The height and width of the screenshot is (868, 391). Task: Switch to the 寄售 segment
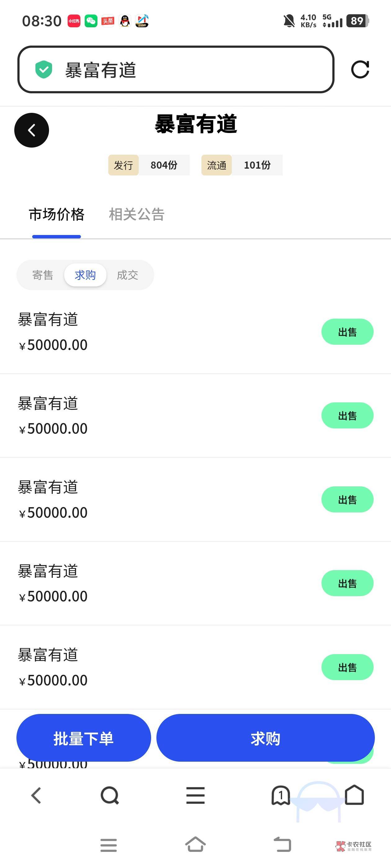pyautogui.click(x=43, y=275)
